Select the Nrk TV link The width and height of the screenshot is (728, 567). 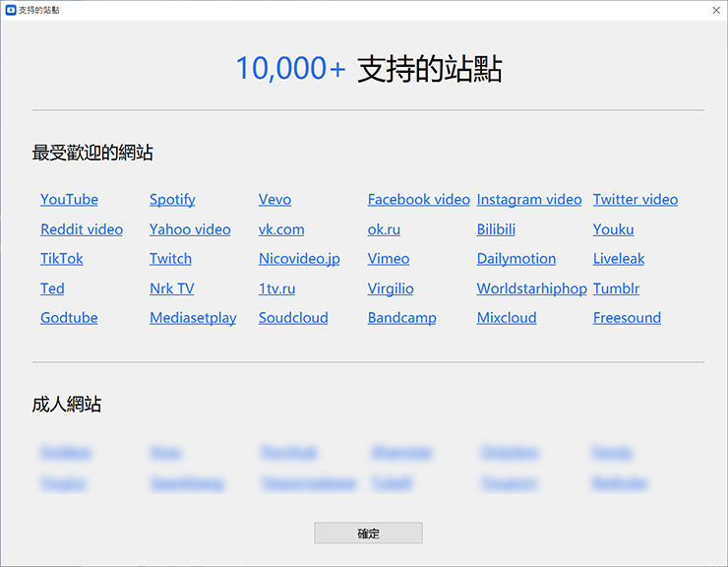coord(172,288)
